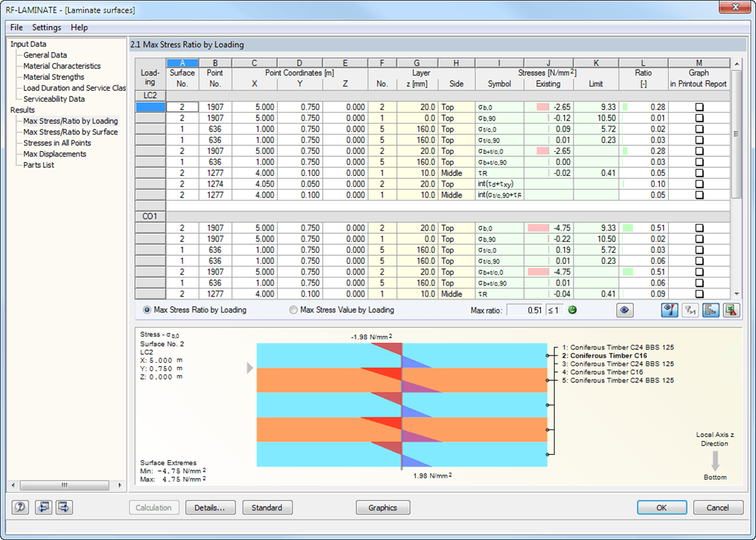Toggle the eye visibility icon near Max ratio

pos(624,310)
